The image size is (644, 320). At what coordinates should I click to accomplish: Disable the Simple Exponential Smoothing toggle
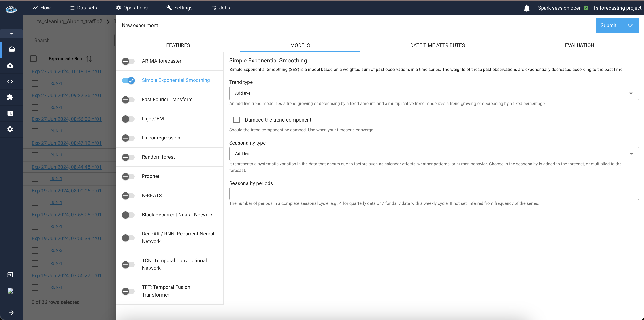(128, 80)
